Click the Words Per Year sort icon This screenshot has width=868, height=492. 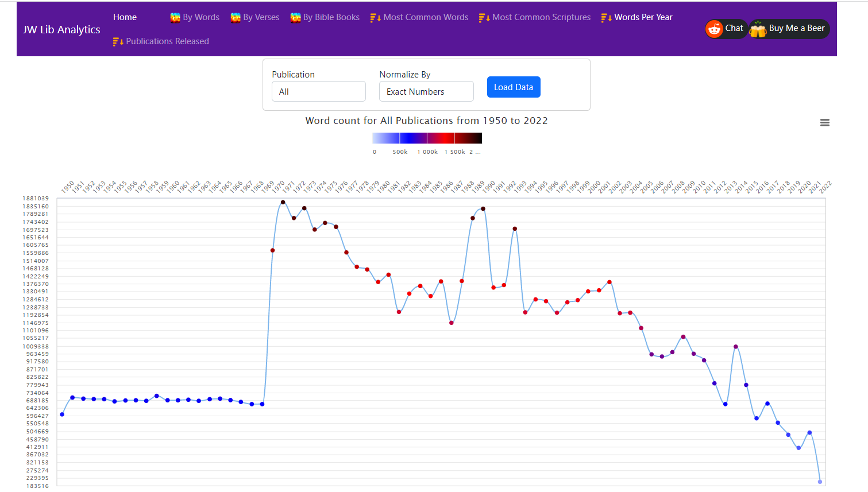pyautogui.click(x=607, y=18)
